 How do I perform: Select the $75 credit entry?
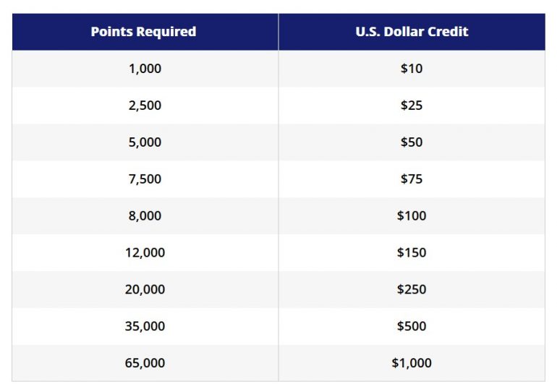pyautogui.click(x=412, y=179)
